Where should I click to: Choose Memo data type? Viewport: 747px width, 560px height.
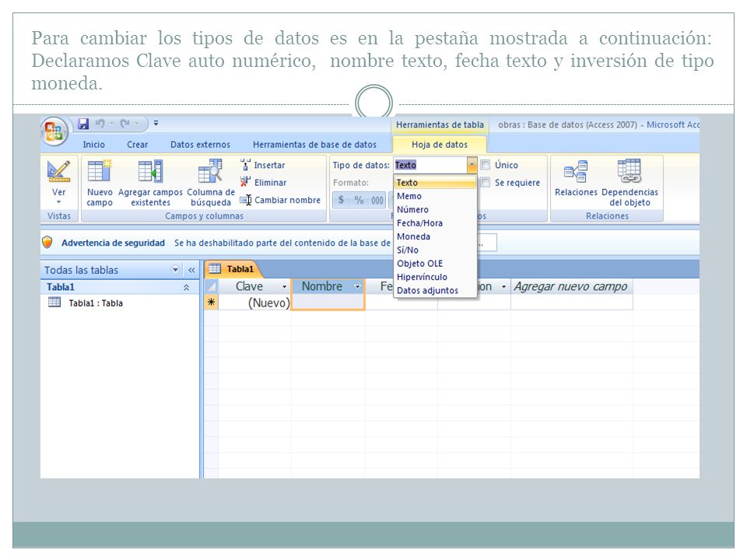pos(436,196)
